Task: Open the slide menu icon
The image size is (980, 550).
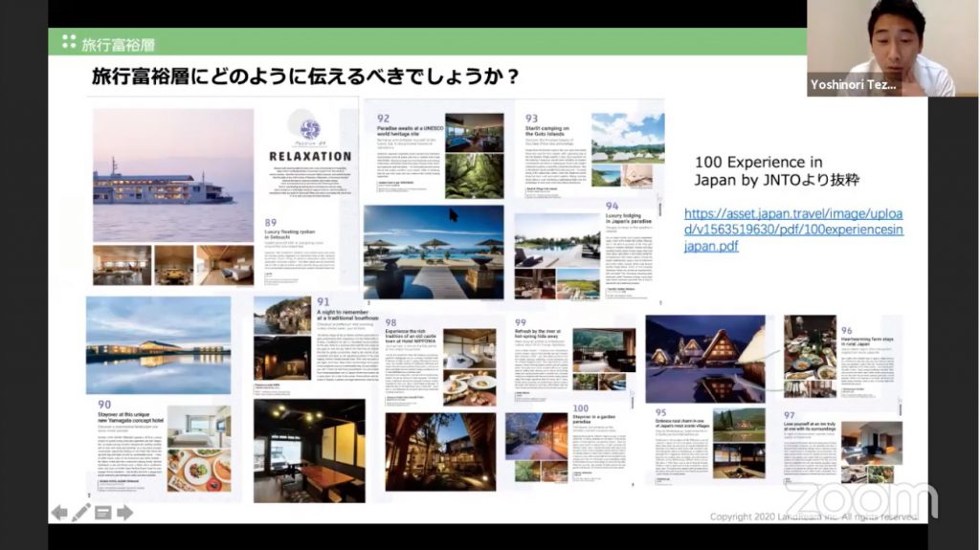Action: pyautogui.click(x=103, y=513)
